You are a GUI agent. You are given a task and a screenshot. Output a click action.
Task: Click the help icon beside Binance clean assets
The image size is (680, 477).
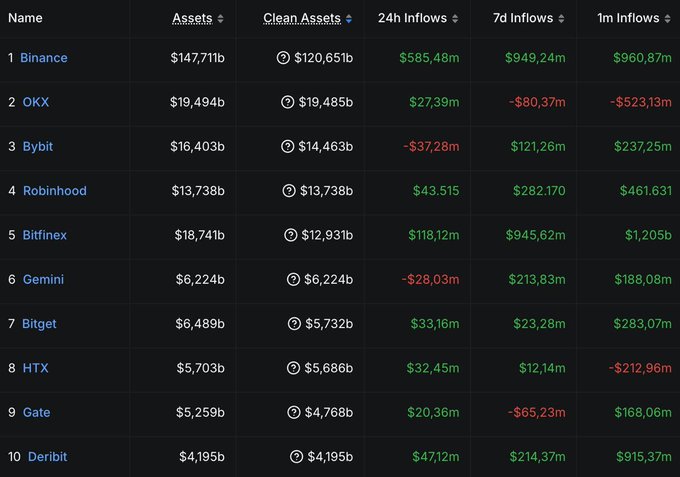(x=283, y=58)
